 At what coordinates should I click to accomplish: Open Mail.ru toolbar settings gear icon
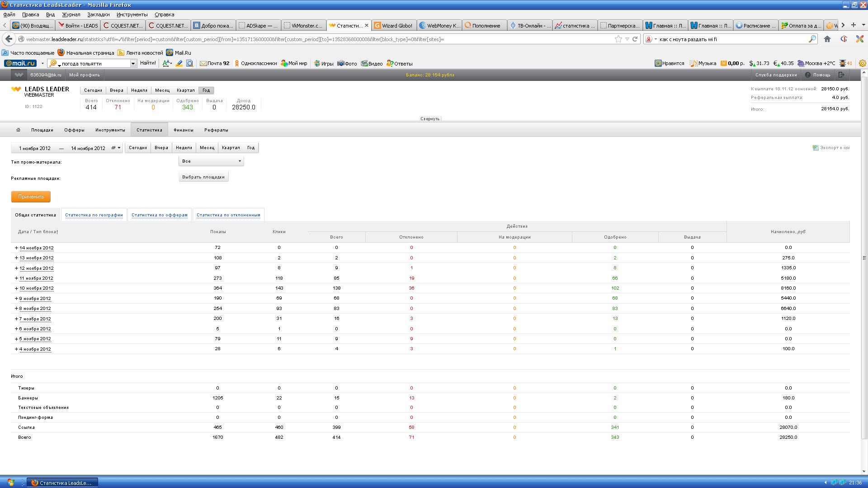tap(862, 63)
